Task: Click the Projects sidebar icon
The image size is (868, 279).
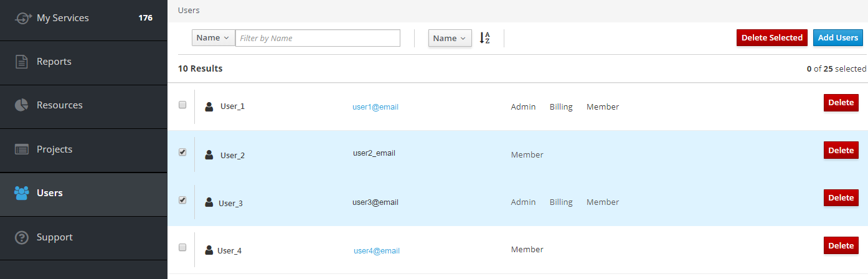Action: (x=22, y=149)
